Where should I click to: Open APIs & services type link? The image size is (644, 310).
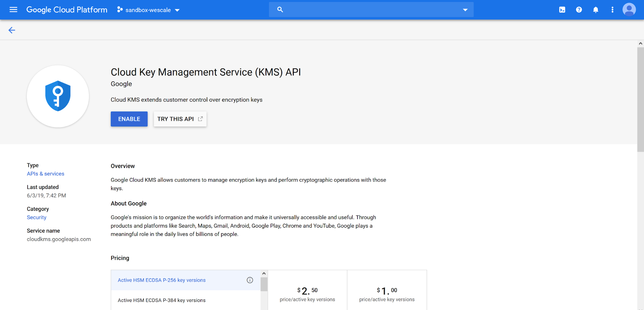pyautogui.click(x=45, y=174)
